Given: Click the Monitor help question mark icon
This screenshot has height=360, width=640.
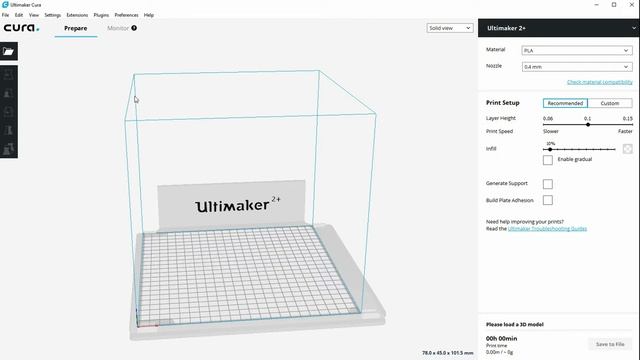Looking at the screenshot, I should (134, 28).
